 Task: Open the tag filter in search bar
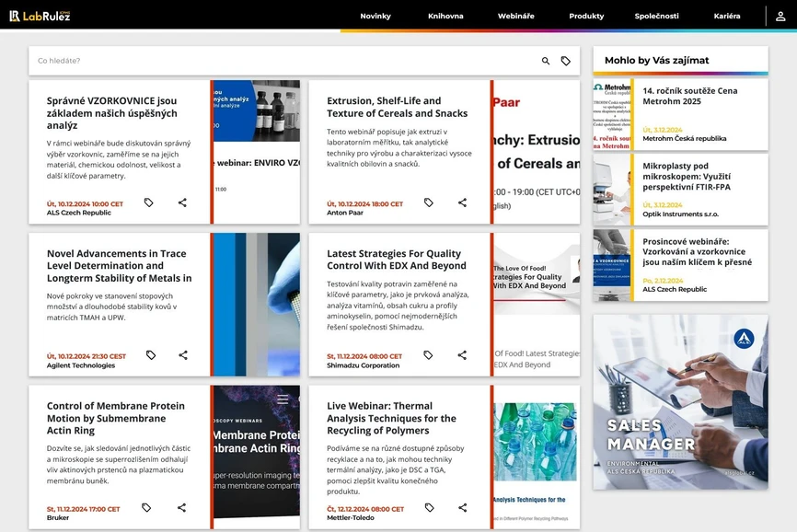566,61
